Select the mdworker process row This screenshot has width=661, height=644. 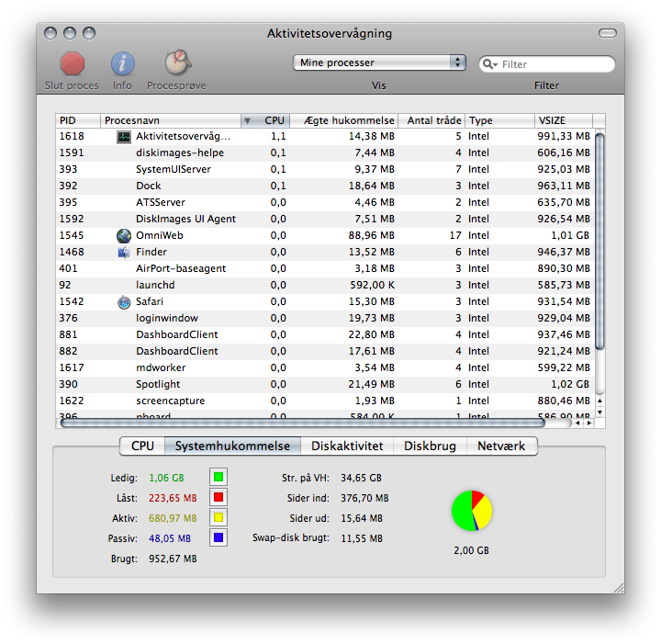pos(325,368)
